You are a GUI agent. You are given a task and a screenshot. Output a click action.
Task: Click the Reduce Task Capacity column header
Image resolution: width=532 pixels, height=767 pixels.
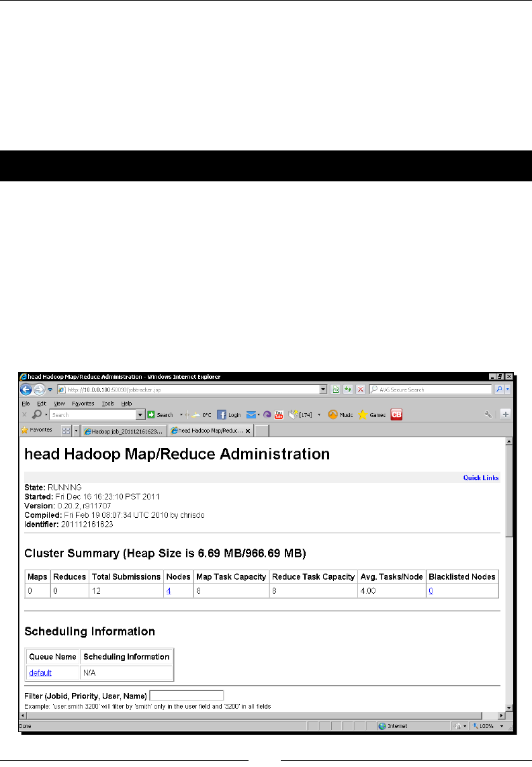point(313,577)
